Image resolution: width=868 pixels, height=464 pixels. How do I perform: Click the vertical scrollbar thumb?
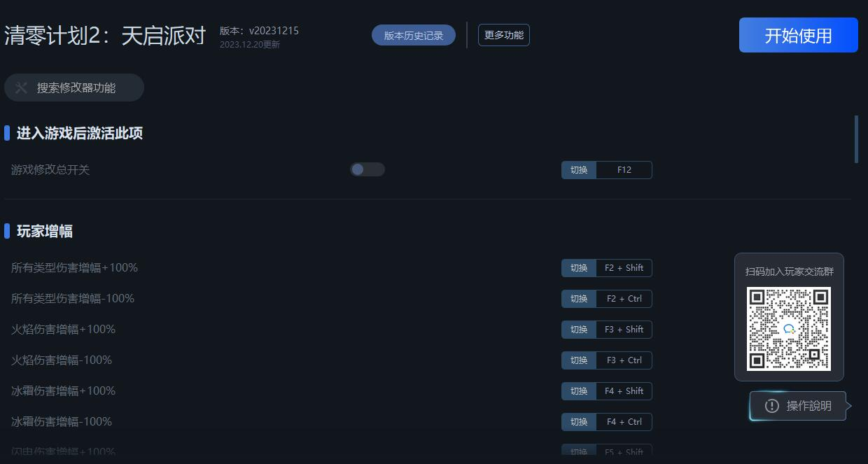pyautogui.click(x=856, y=139)
